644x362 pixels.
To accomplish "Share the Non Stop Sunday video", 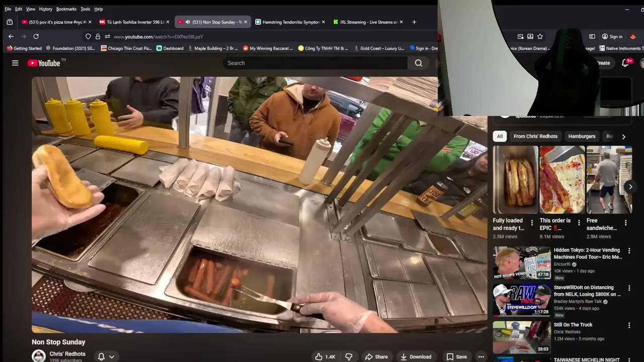I will pyautogui.click(x=376, y=356).
